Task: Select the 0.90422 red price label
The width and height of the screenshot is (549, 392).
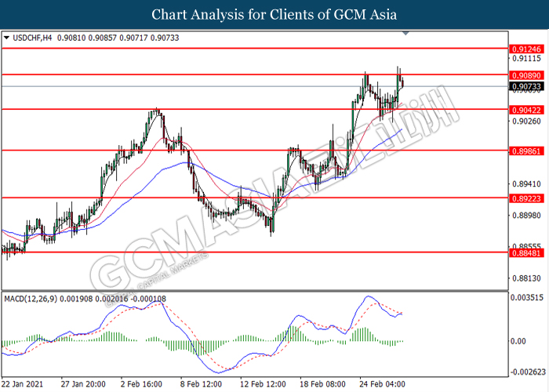Action: click(526, 110)
